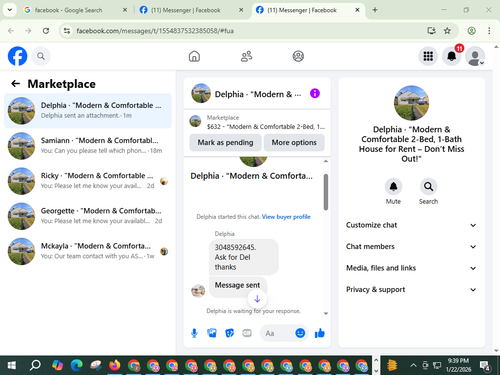Launch Microsoft Edge from the taskbar
This screenshot has width=500, height=375.
[x=77, y=366]
